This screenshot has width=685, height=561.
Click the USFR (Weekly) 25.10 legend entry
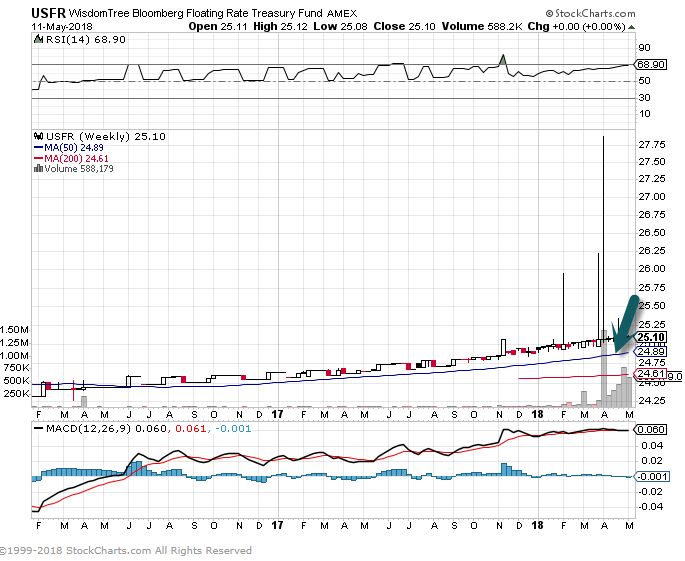[x=106, y=136]
